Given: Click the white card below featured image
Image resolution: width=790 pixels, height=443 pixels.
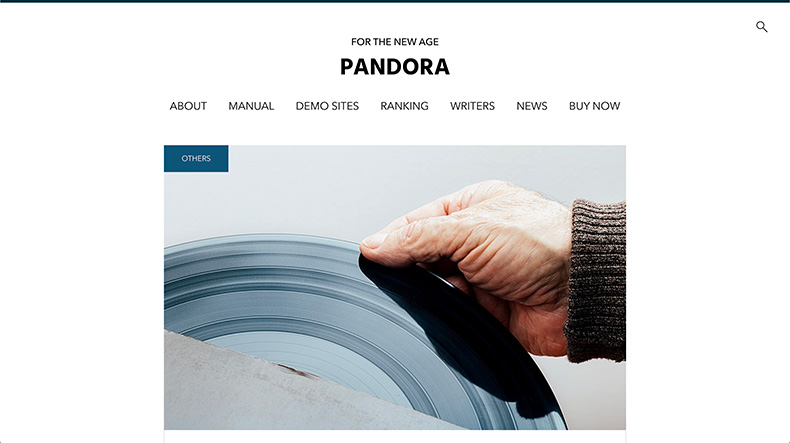Looking at the screenshot, I should coord(394,436).
